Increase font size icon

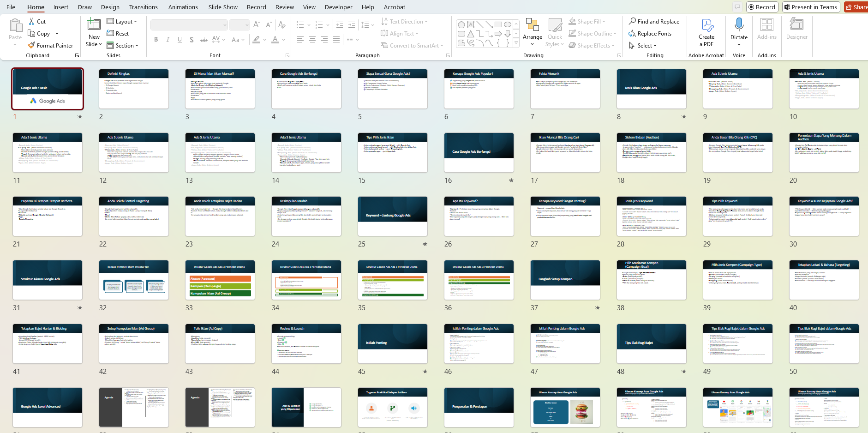point(257,25)
